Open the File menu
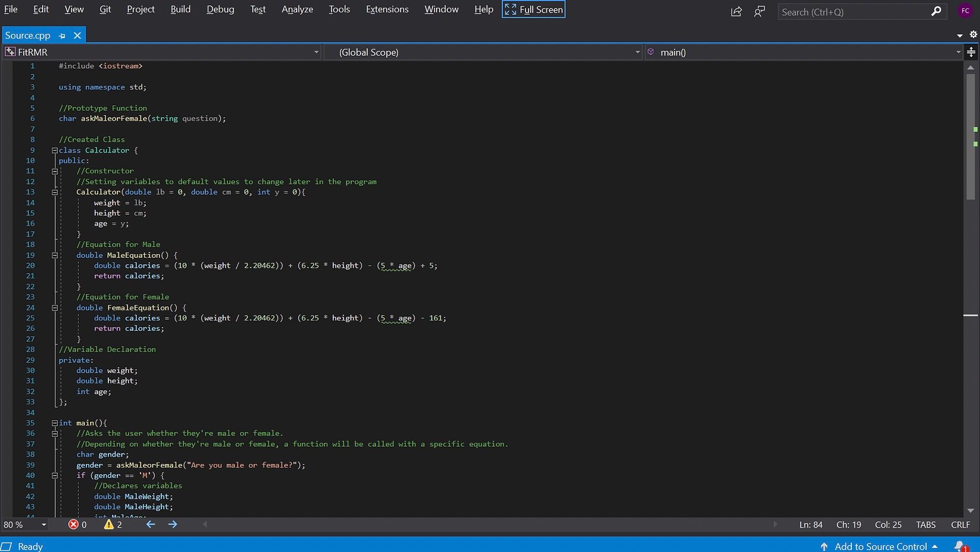Image resolution: width=980 pixels, height=552 pixels. click(11, 9)
